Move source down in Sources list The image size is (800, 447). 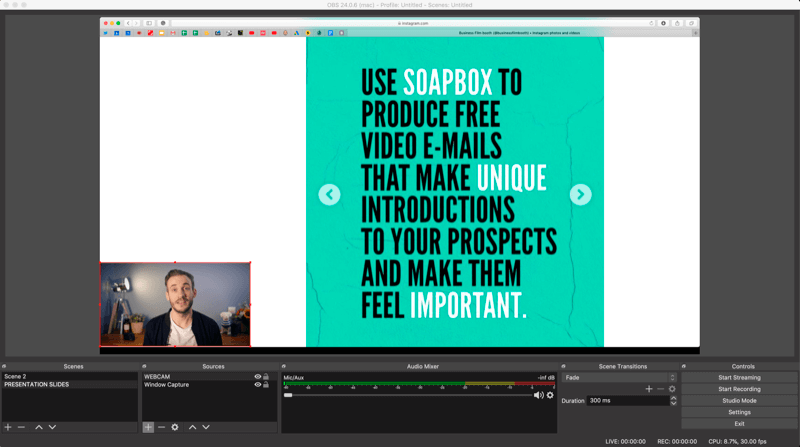(x=206, y=427)
